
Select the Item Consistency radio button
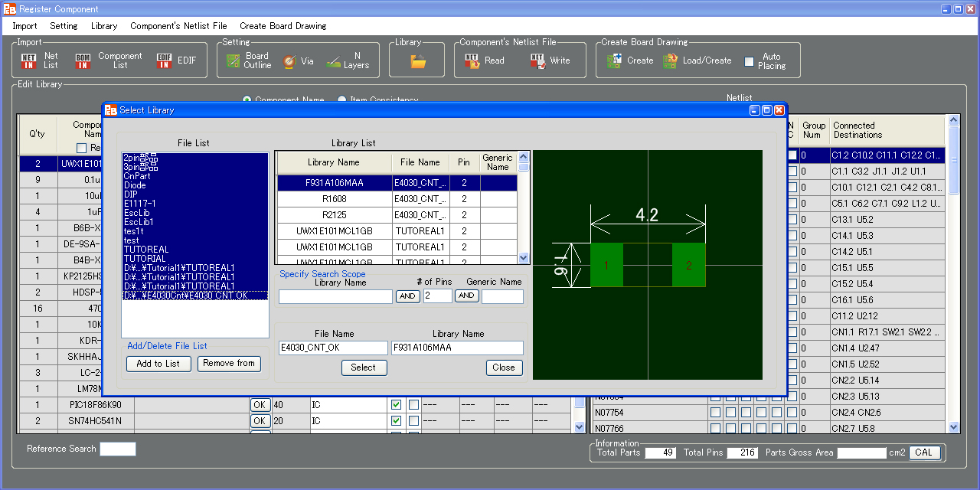pos(341,100)
